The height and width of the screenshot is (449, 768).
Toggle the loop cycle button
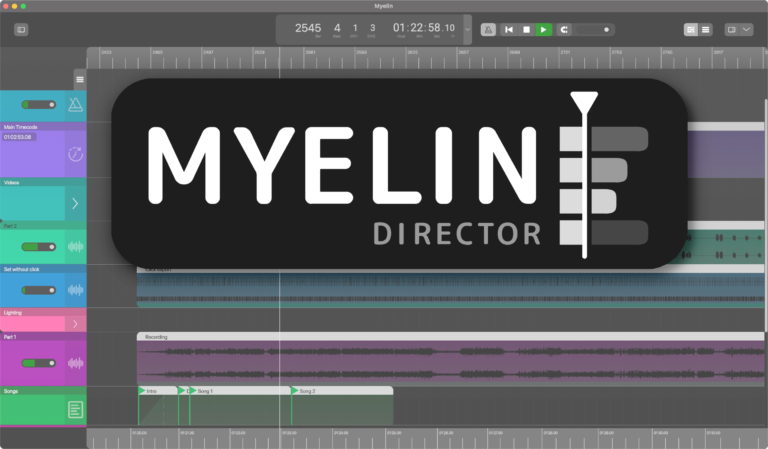pos(563,30)
